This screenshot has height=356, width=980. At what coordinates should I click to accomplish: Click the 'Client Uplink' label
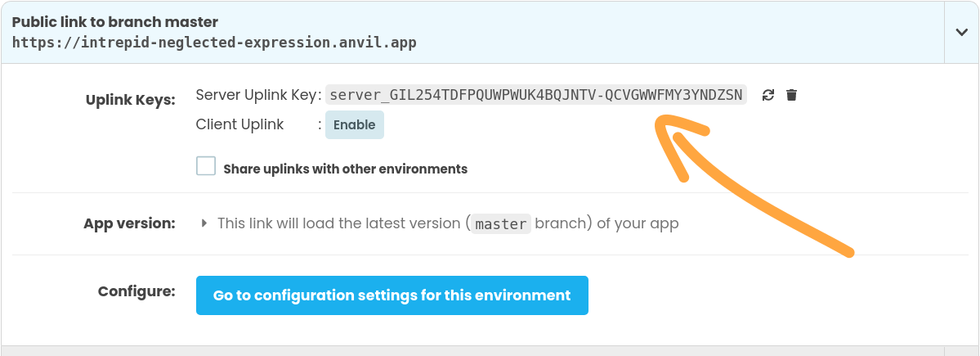point(239,124)
